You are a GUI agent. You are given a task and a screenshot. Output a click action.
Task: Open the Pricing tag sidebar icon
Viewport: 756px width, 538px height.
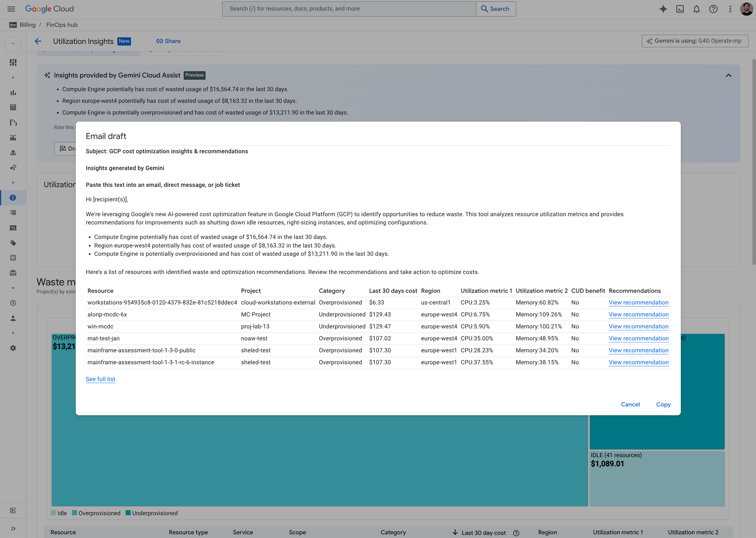(13, 243)
